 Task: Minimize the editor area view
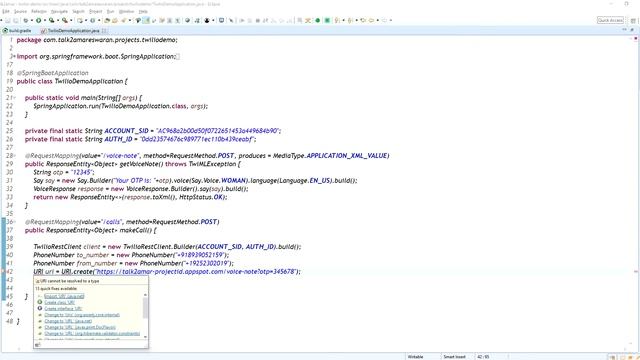624,30
